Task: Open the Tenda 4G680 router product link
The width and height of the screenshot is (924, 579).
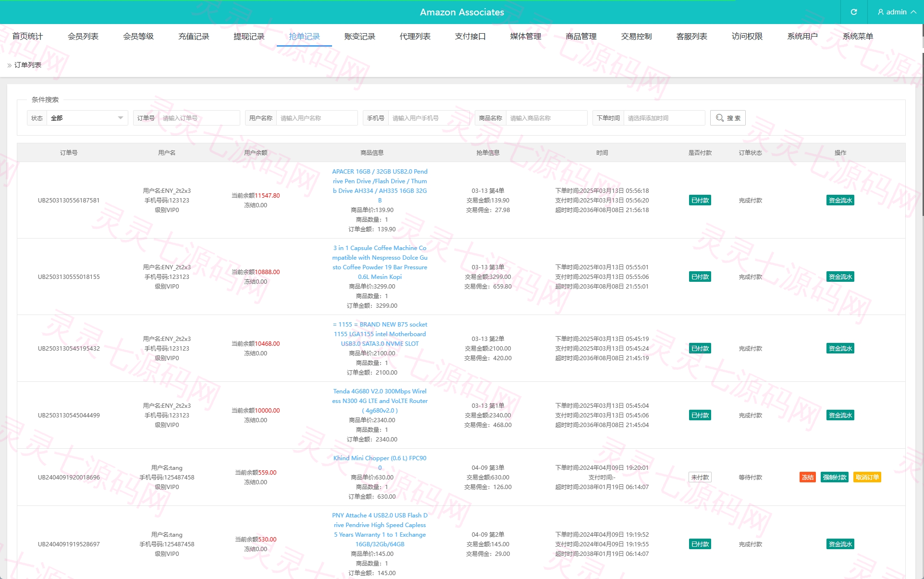Action: pos(380,401)
